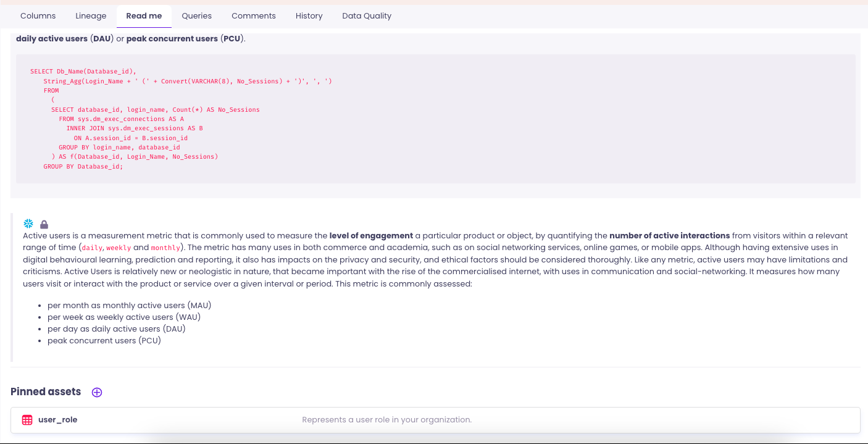This screenshot has width=868, height=444.
Task: Open the Comments tab
Action: coord(254,16)
